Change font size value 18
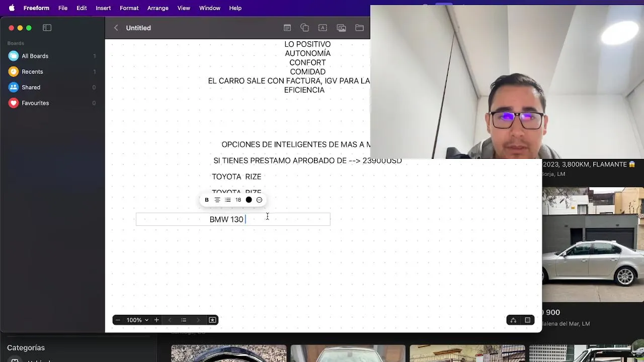Viewport: 644px width, 362px height. pyautogui.click(x=238, y=200)
